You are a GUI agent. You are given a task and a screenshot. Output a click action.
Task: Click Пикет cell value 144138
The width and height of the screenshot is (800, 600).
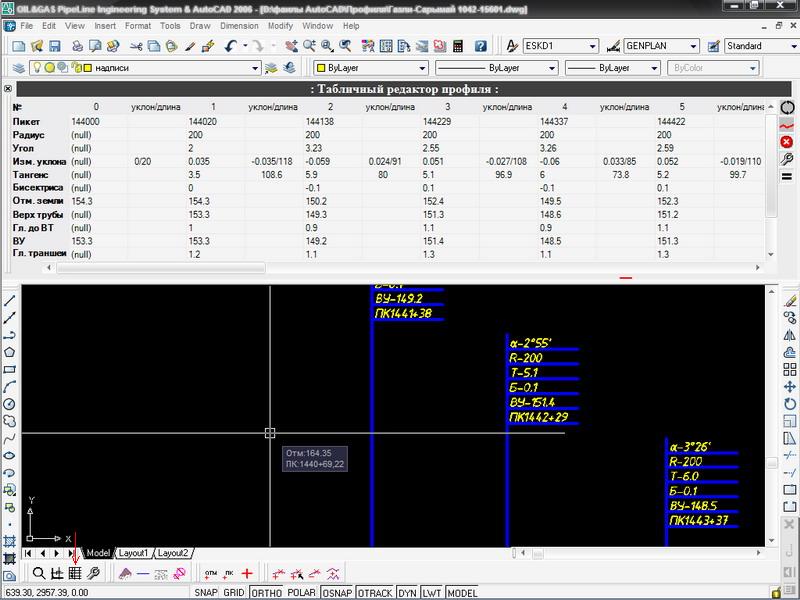[x=320, y=120]
